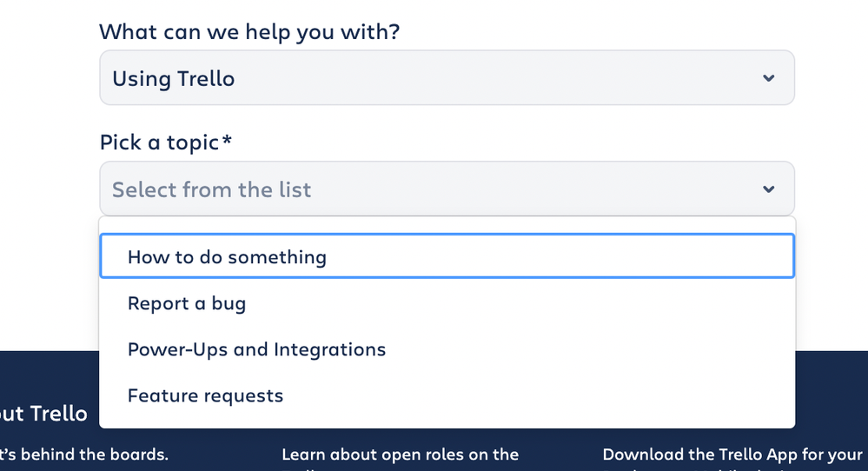868x471 pixels.
Task: Open 'Learn about open roles' footer link
Action: click(400, 454)
